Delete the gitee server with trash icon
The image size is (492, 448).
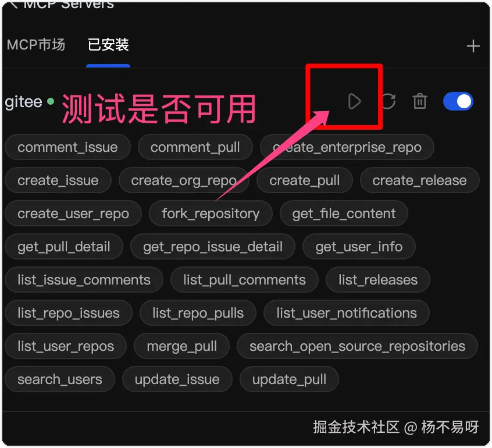pos(419,101)
